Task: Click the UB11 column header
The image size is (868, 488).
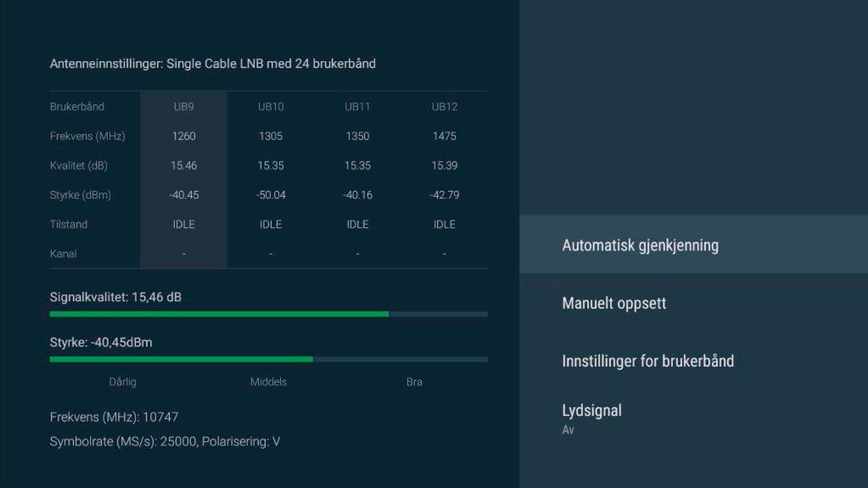Action: click(x=357, y=107)
